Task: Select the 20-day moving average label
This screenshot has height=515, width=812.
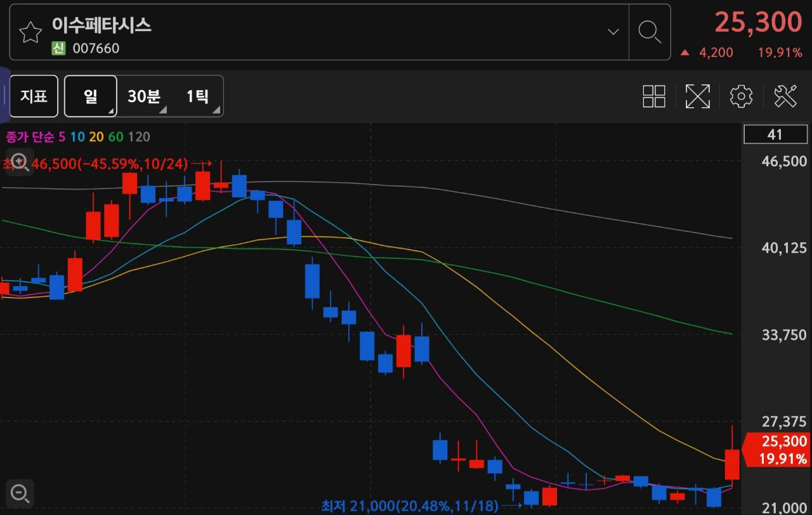Action: 96,136
